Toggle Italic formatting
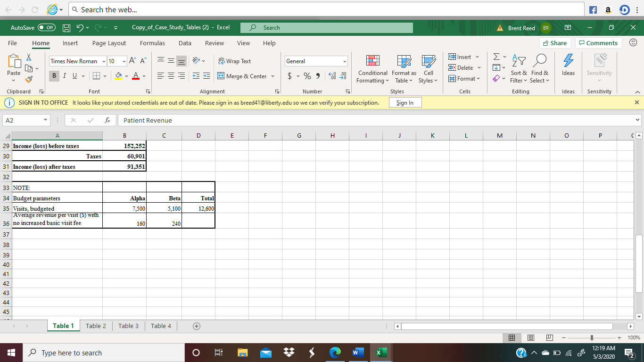Image resolution: width=644 pixels, height=362 pixels. [x=64, y=76]
